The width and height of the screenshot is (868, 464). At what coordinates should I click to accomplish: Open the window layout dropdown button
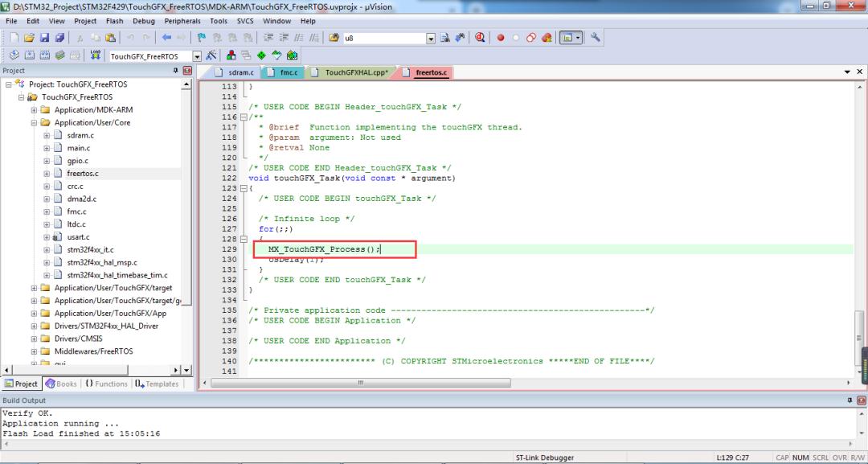click(x=571, y=38)
